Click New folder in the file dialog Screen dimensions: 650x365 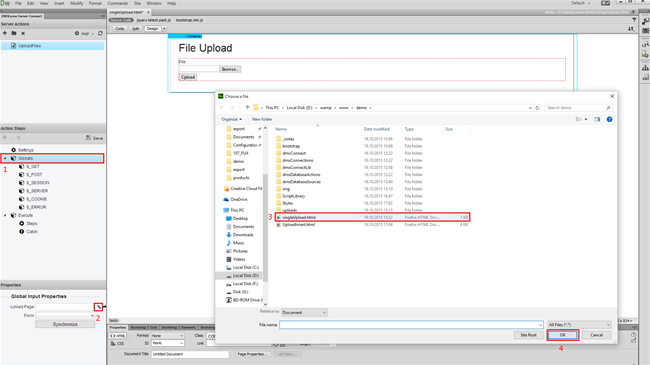262,119
